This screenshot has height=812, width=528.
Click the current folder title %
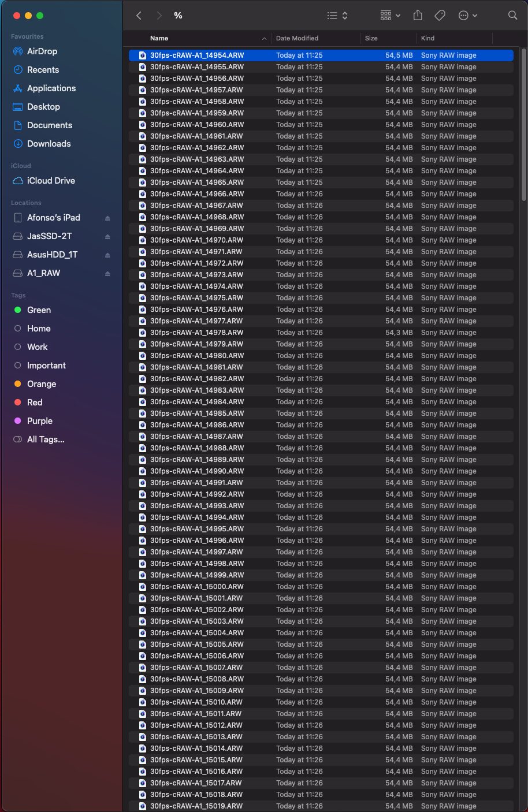tap(178, 16)
